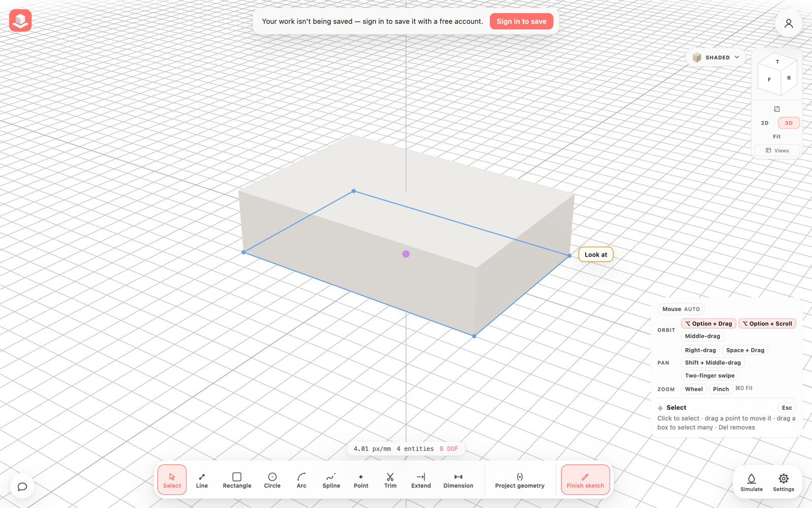Click the Space + Drag pan hint
This screenshot has width=812, height=508.
(745, 350)
